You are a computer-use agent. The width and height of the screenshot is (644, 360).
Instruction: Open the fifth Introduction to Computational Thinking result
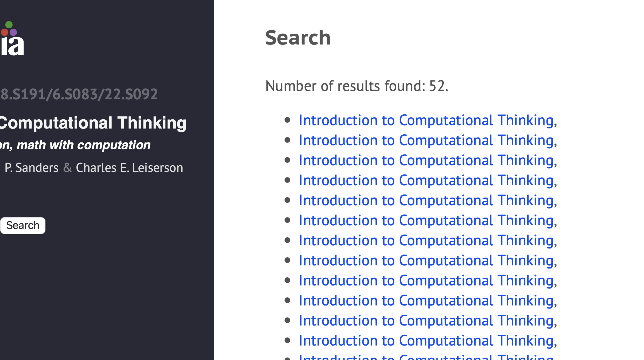coord(426,201)
